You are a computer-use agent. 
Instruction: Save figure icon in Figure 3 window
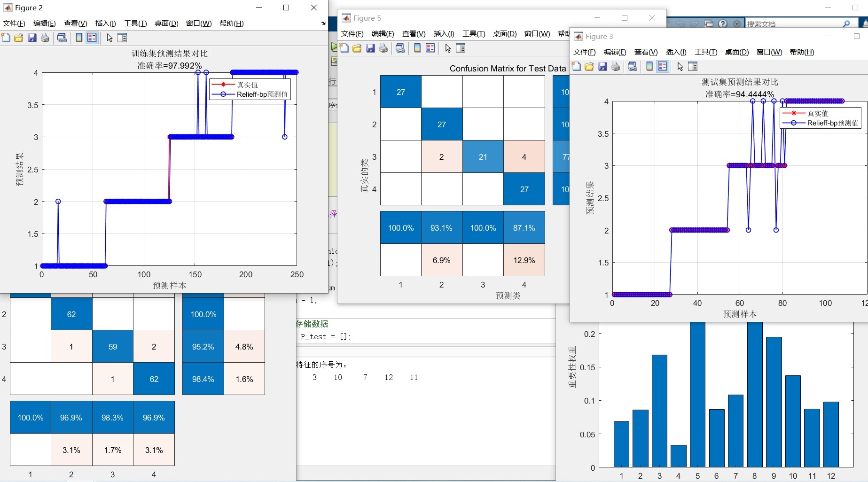click(602, 67)
